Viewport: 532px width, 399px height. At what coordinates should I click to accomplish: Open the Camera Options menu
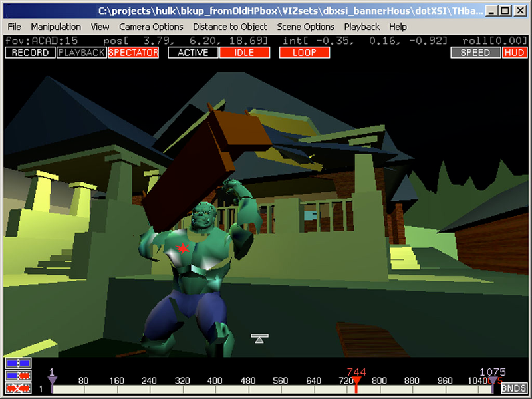(x=151, y=27)
